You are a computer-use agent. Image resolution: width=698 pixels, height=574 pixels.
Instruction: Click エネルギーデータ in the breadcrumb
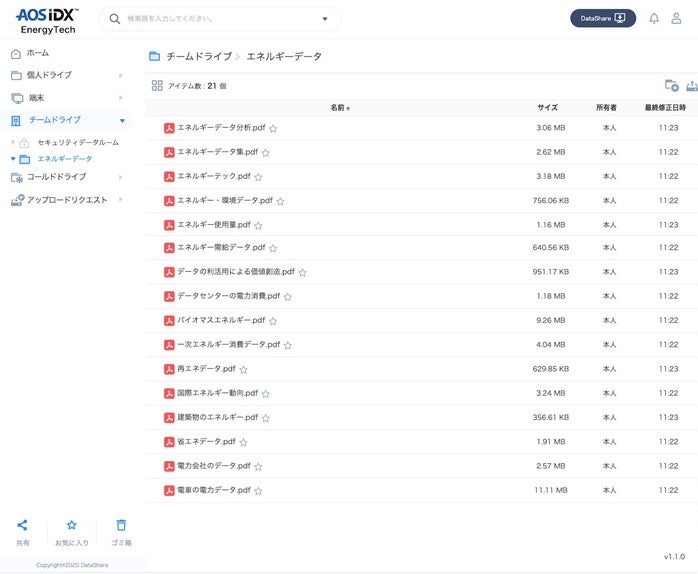pos(284,57)
